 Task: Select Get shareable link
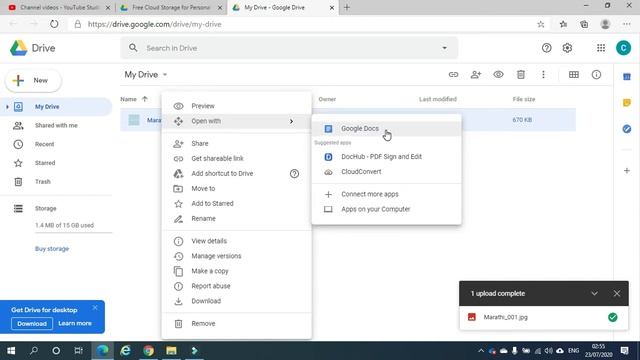(236, 159)
